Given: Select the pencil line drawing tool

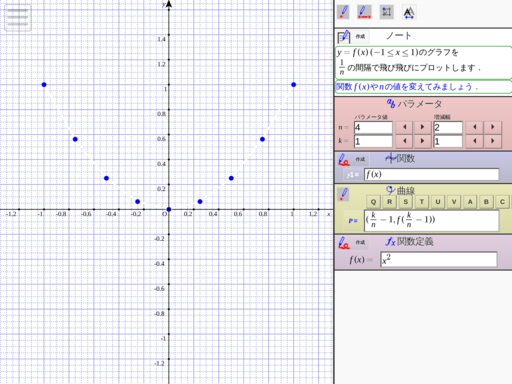Looking at the screenshot, I should tap(364, 12).
